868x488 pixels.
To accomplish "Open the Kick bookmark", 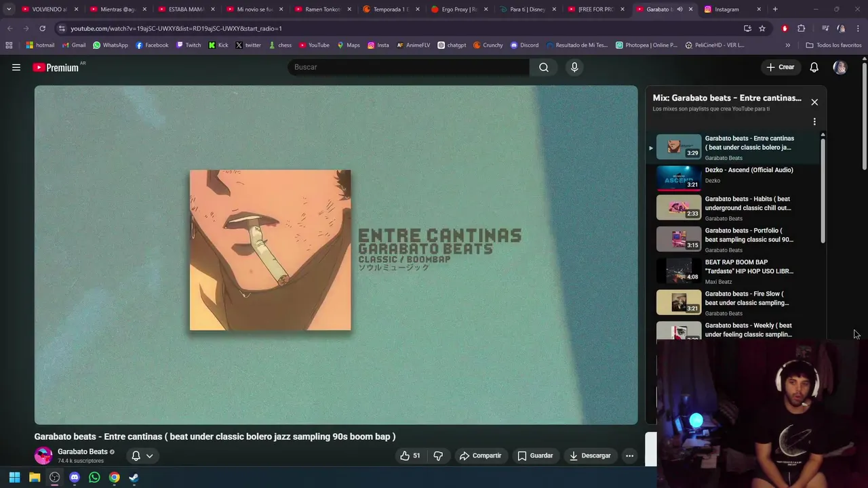I will 218,45.
